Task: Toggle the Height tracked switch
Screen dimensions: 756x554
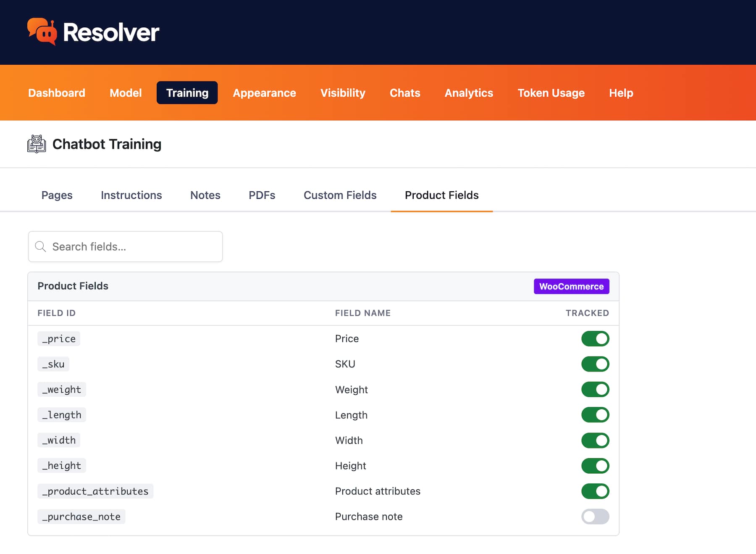Action: (x=595, y=466)
